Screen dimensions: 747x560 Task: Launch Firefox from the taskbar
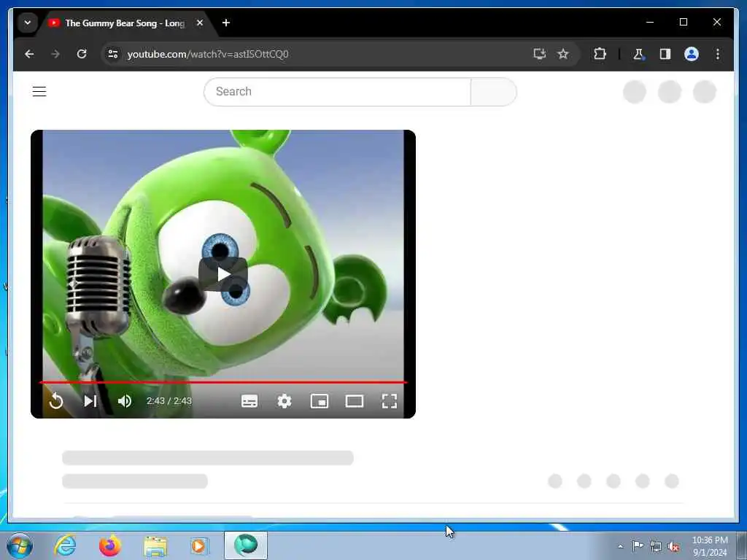click(110, 545)
